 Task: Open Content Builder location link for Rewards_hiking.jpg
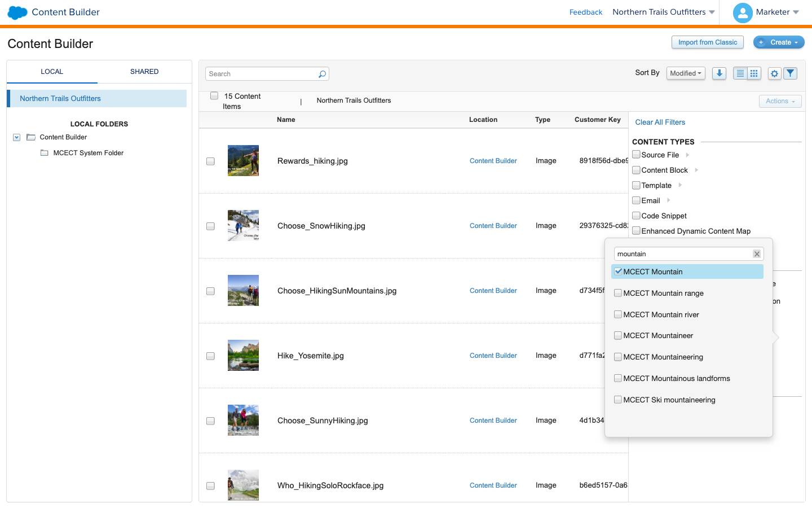[493, 161]
